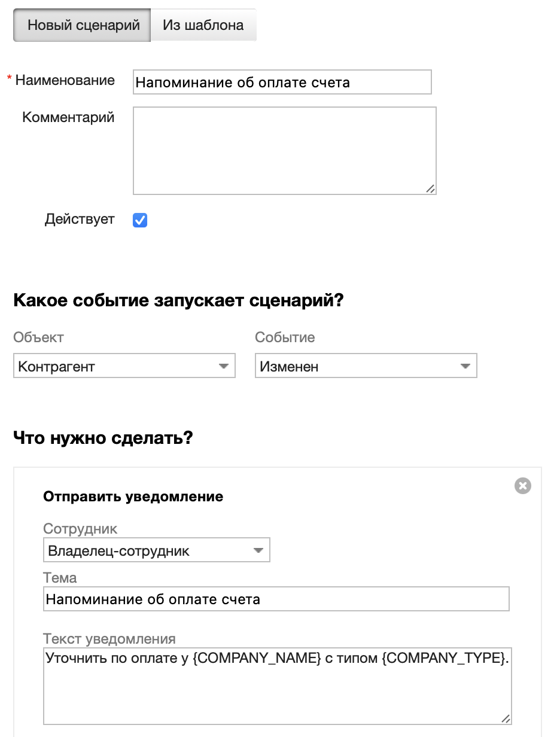Switch to the Новый сценарий tab
560x737 pixels.
click(x=82, y=25)
